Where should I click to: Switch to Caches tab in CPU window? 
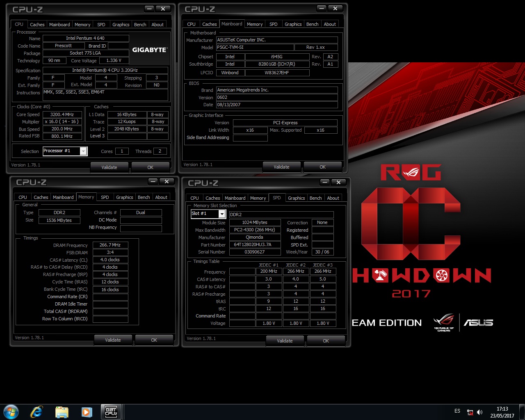[x=37, y=25]
